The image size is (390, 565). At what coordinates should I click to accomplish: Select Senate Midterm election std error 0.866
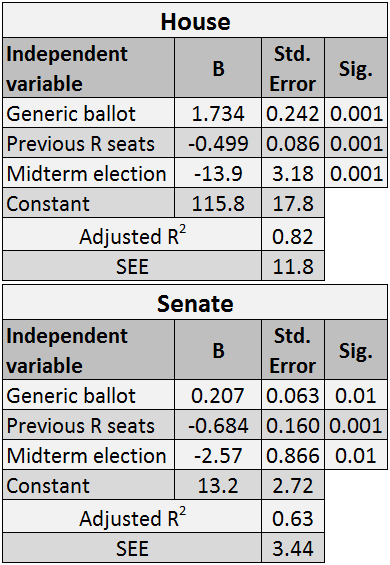pos(293,455)
